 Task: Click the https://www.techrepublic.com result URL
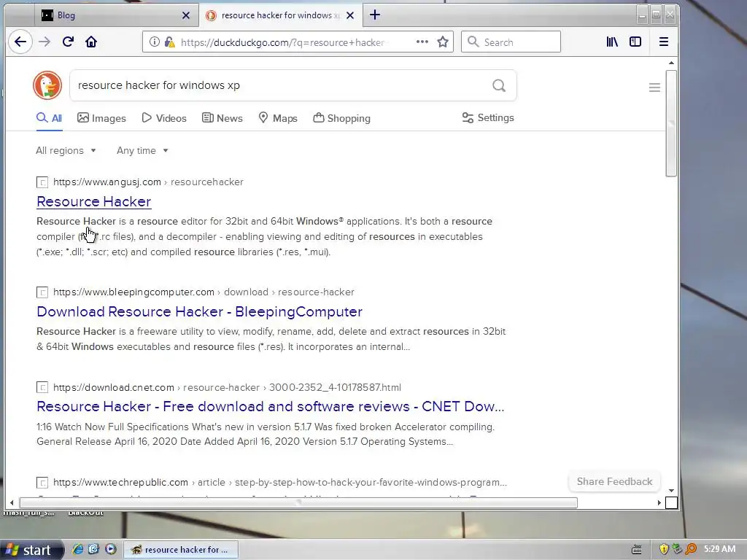[x=120, y=483]
